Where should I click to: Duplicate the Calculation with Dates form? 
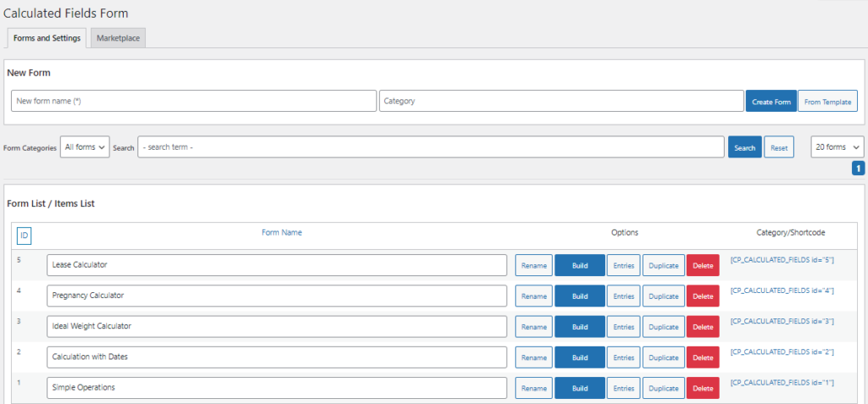pos(663,357)
